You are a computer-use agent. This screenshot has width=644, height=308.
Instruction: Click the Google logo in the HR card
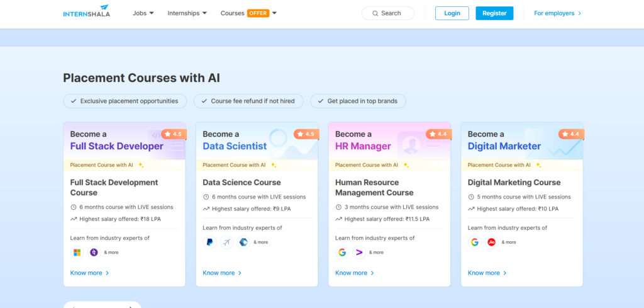coord(342,253)
